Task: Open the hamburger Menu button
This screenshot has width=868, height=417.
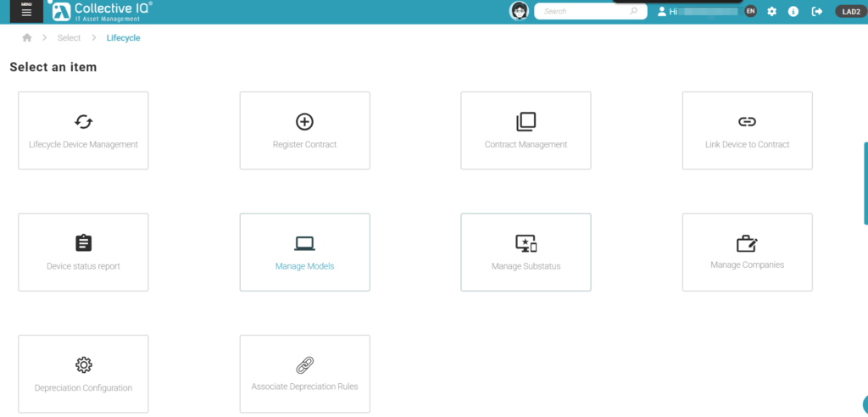Action: 26,11
